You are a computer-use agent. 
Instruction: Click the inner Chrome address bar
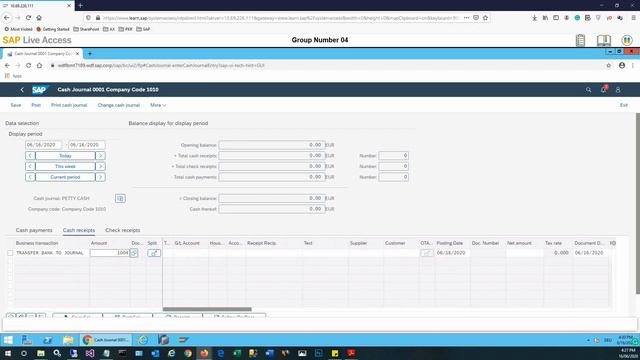[327, 65]
